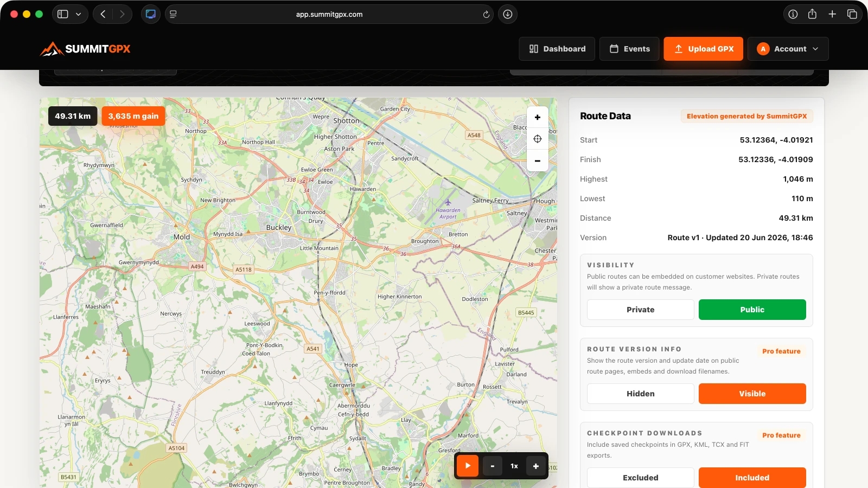This screenshot has width=868, height=488.
Task: Reload the page
Action: click(x=486, y=14)
